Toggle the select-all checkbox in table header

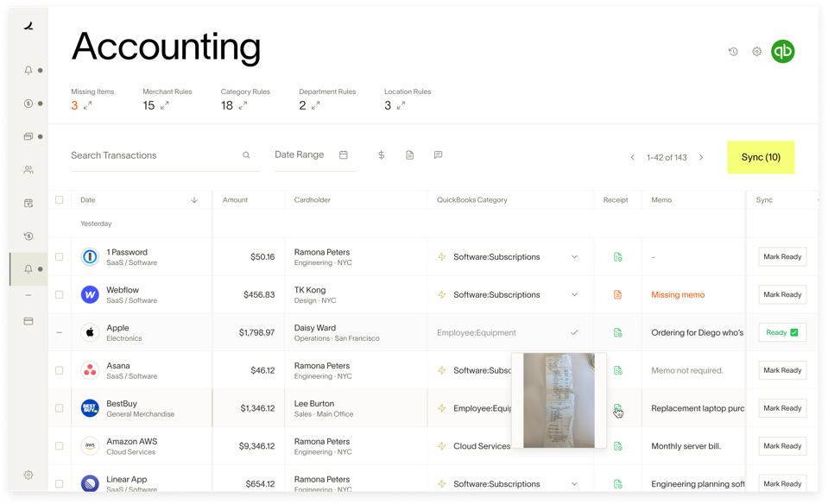click(60, 200)
